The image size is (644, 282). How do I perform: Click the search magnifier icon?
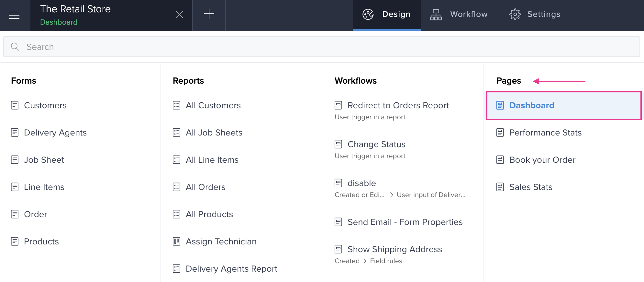tap(15, 47)
